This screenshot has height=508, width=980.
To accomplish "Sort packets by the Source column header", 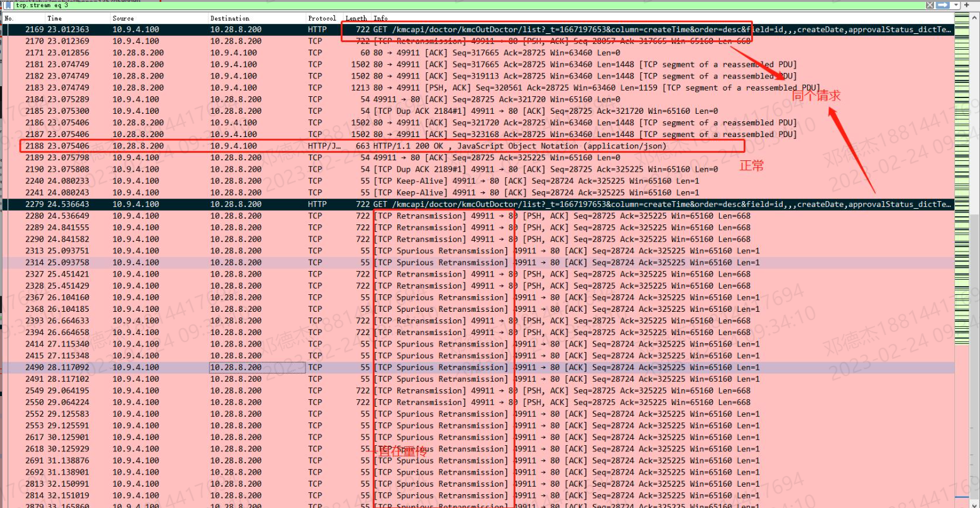I will point(159,18).
